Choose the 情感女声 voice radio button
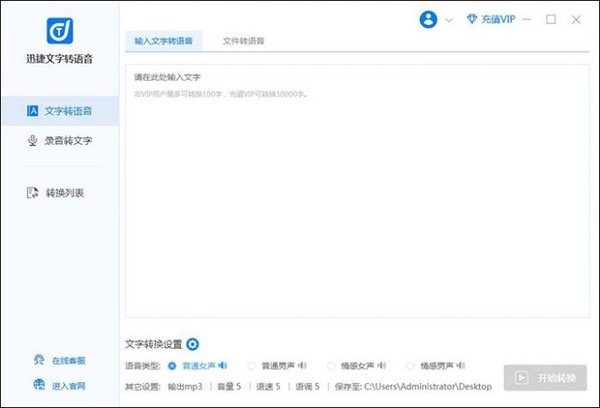Screen dimensions: 600x408 (330, 365)
